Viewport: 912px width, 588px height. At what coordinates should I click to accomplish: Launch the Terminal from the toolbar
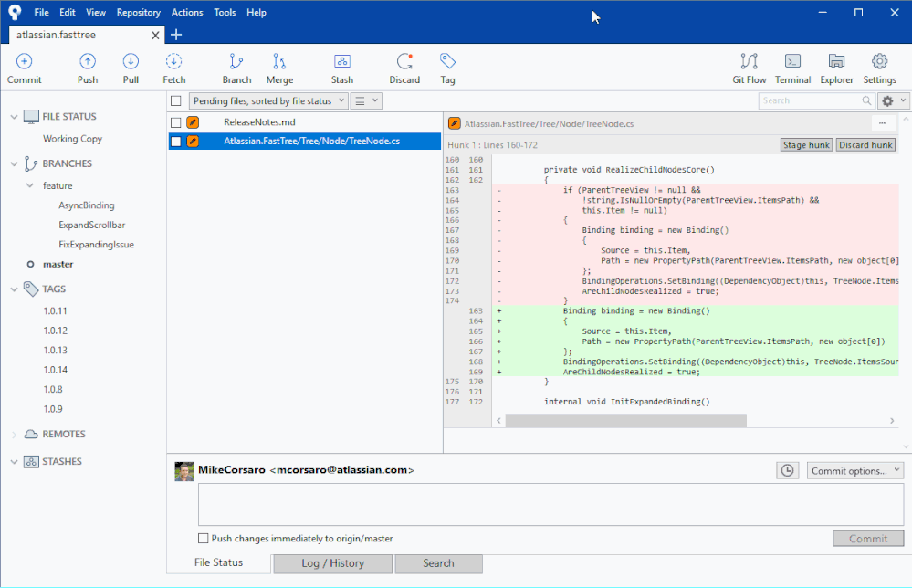(x=792, y=61)
